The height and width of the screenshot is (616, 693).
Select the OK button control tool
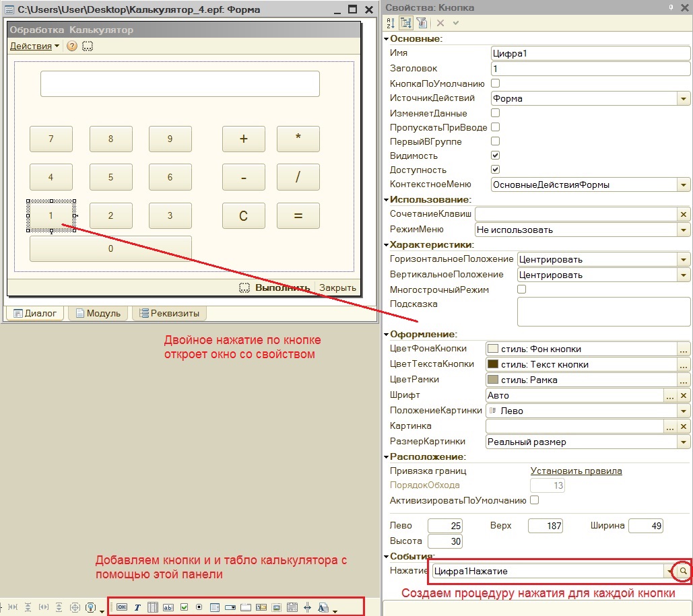122,607
